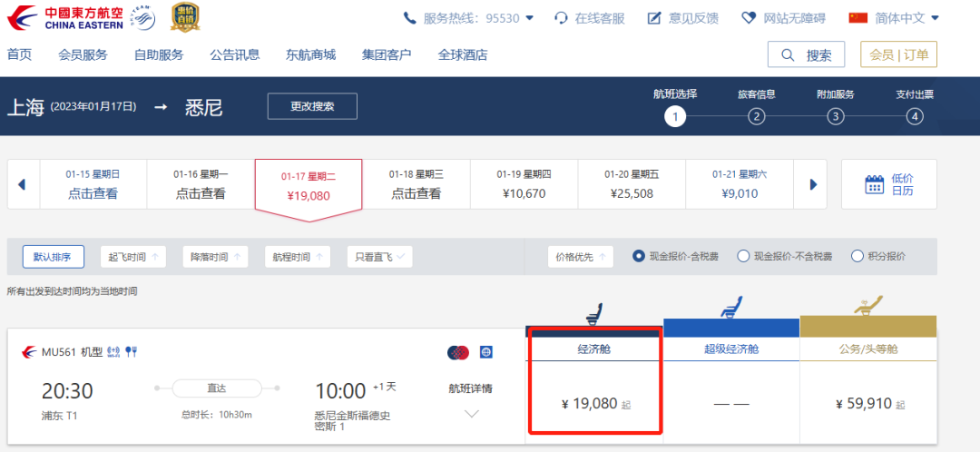The width and height of the screenshot is (980, 452).
Task: Click step 1 航班选择 progress marker
Action: (675, 116)
